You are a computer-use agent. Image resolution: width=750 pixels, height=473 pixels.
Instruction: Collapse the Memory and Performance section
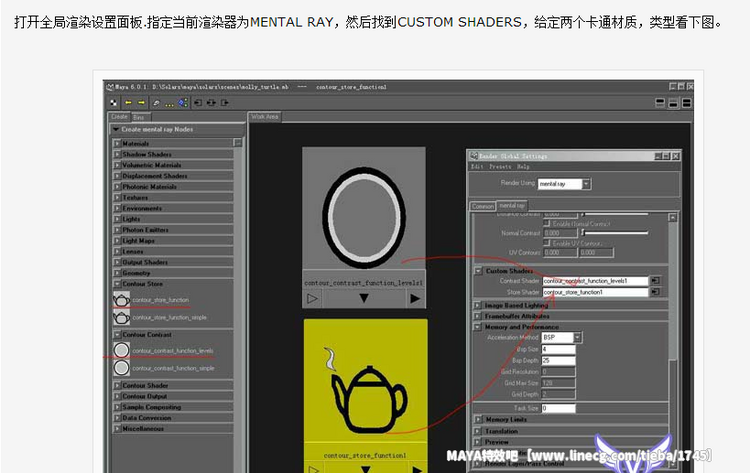(477, 327)
